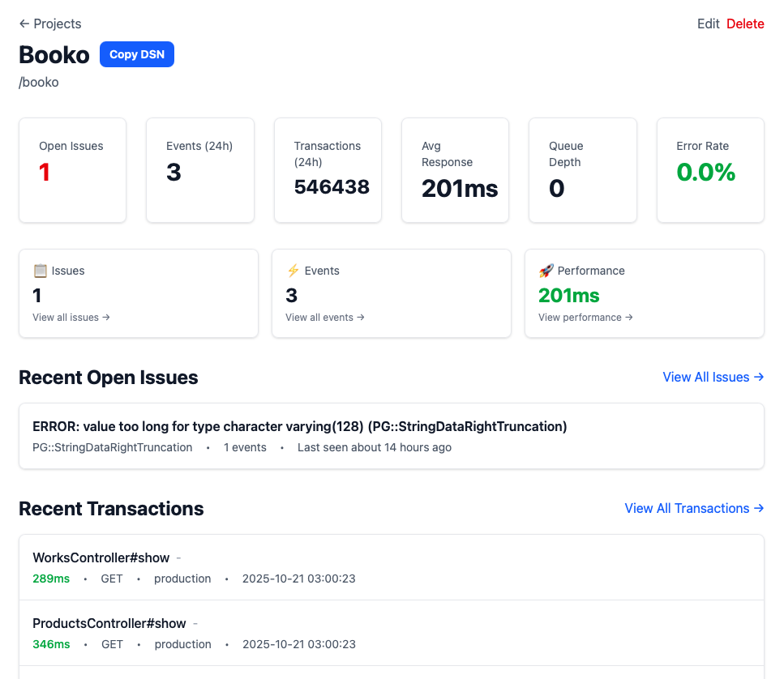Click the lightning bolt Events icon
This screenshot has height=679, width=784.
click(x=293, y=271)
